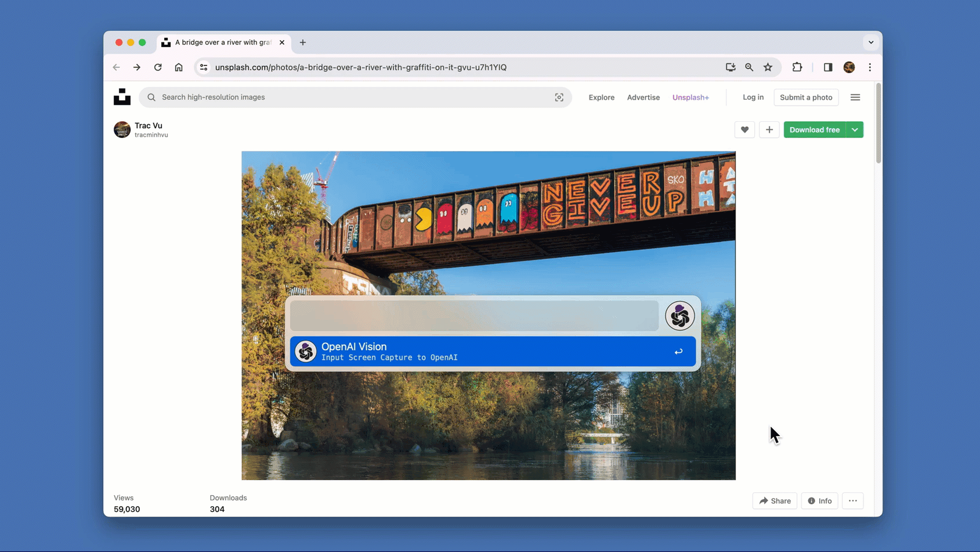This screenshot has height=552, width=980.
Task: Go back with the browser back arrow
Action: click(x=117, y=67)
